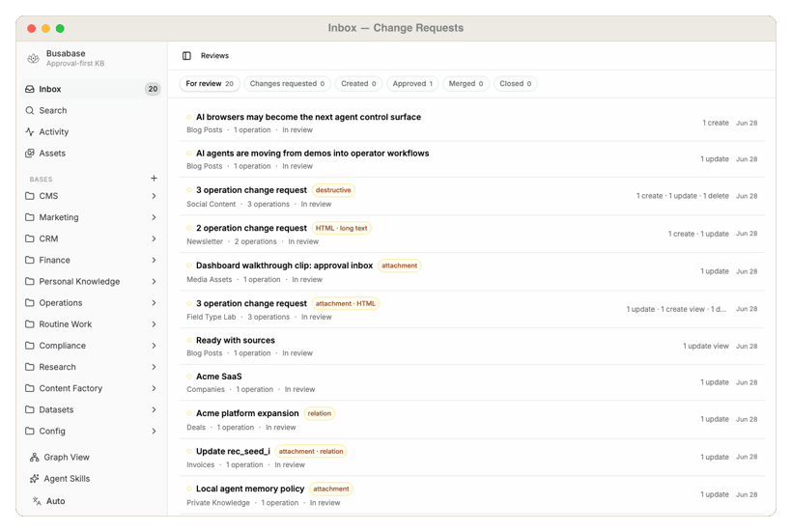
Task: Open the Activity label in sidebar
Action: (x=53, y=131)
